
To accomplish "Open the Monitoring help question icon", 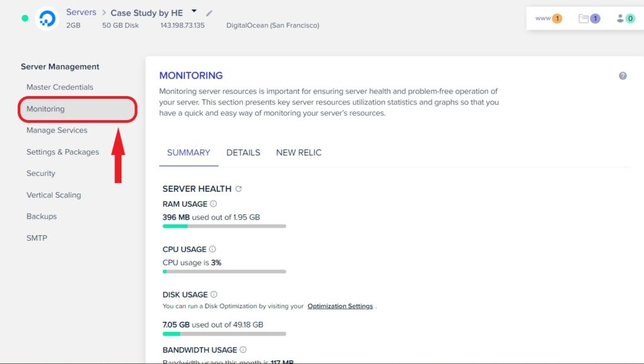I will pyautogui.click(x=623, y=75).
